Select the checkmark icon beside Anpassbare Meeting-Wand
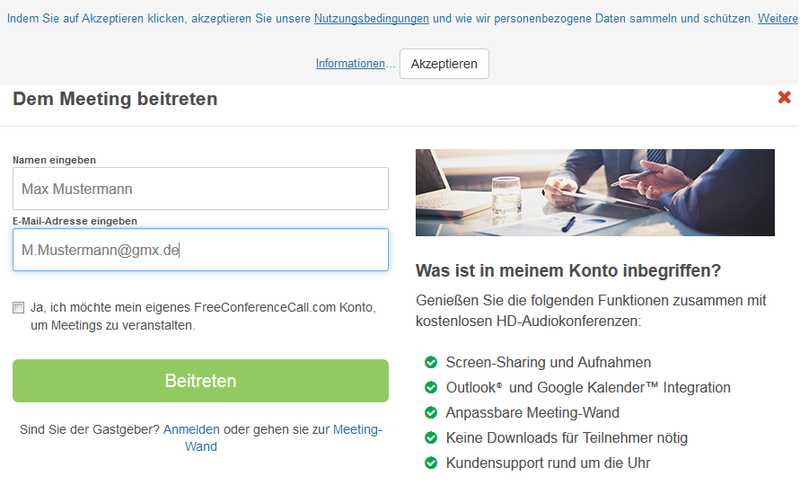 pyautogui.click(x=431, y=413)
